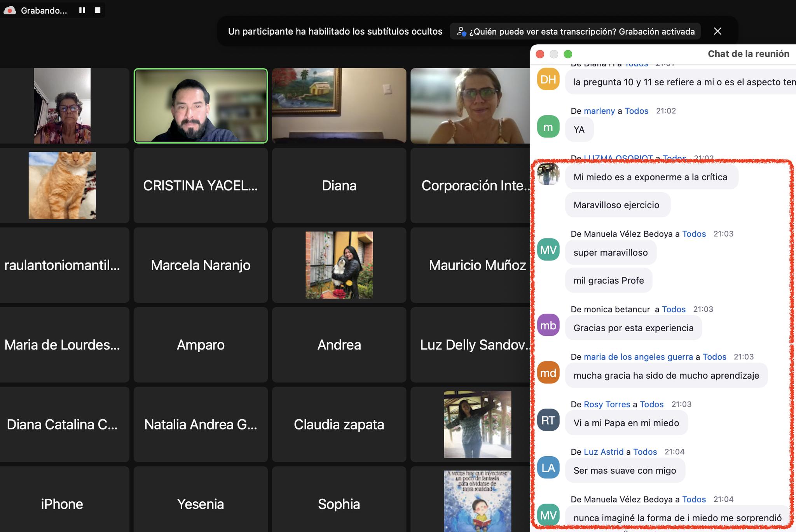Open "¿Quién puede ver esta transcripción?" info
This screenshot has height=532, width=796.
[x=576, y=31]
